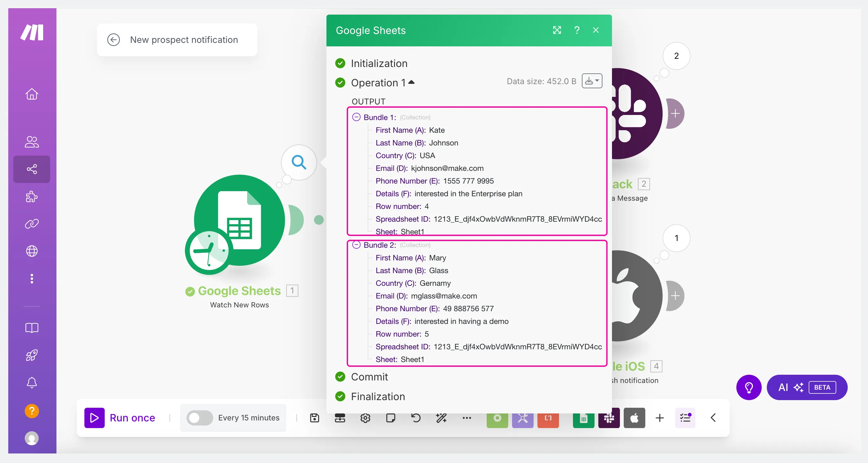868x463 pixels.
Task: Collapse the toolbar with the left chevron
Action: tap(713, 418)
